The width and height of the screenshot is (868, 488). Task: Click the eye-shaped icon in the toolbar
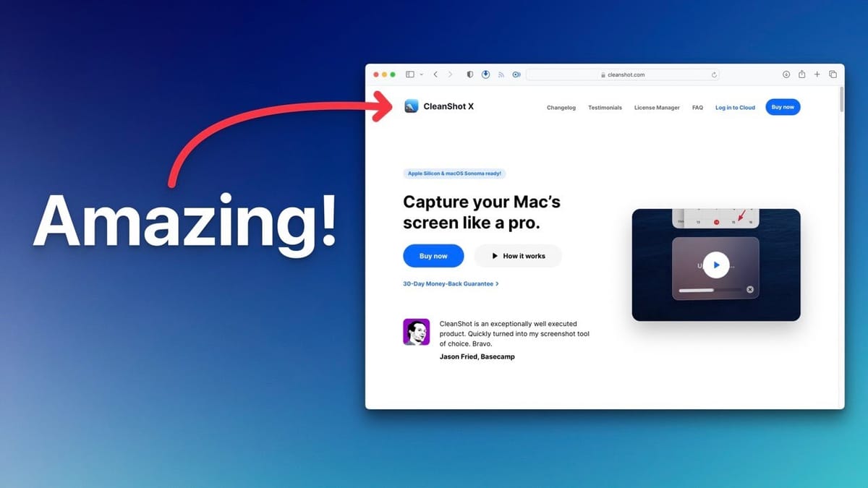click(x=516, y=74)
